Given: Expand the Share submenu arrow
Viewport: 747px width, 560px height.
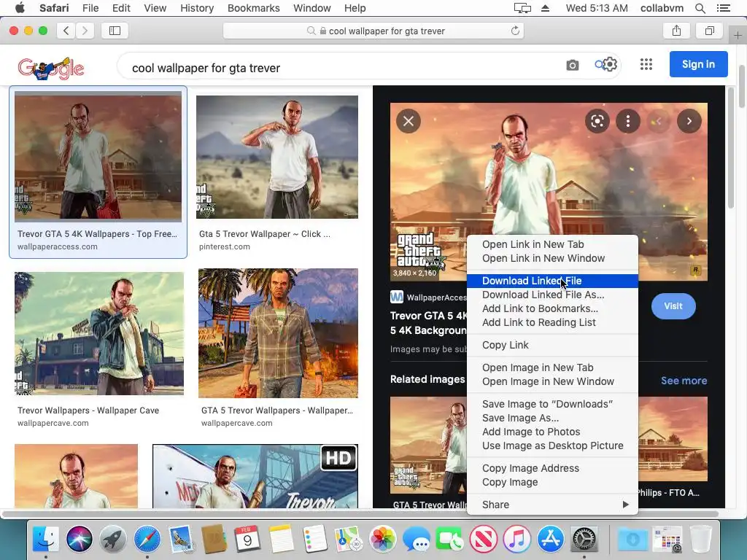Looking at the screenshot, I should [x=625, y=505].
